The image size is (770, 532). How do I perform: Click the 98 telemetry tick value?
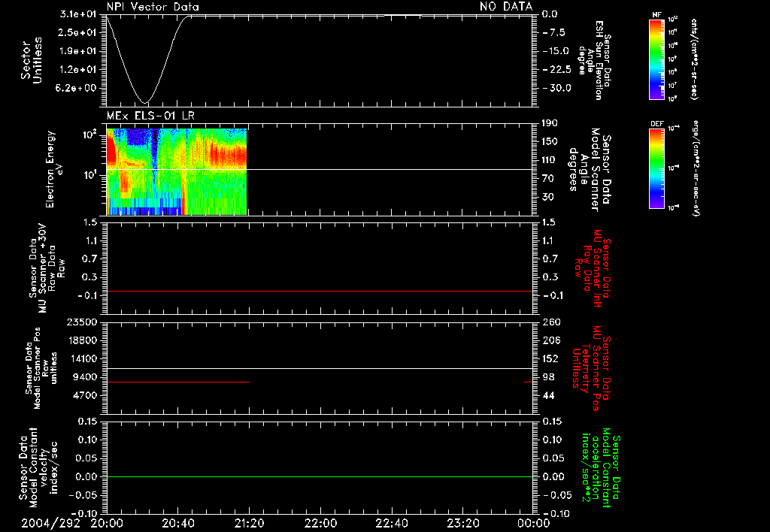pyautogui.click(x=548, y=377)
